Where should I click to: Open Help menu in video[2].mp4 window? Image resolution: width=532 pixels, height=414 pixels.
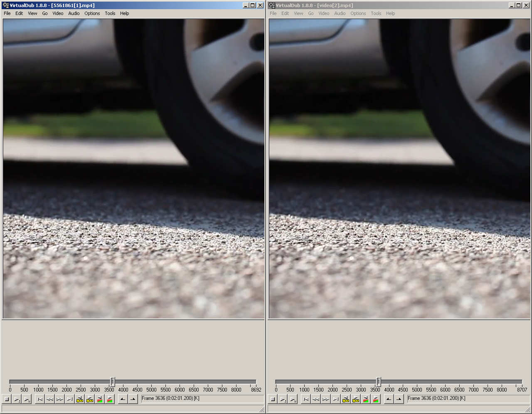[x=391, y=13]
